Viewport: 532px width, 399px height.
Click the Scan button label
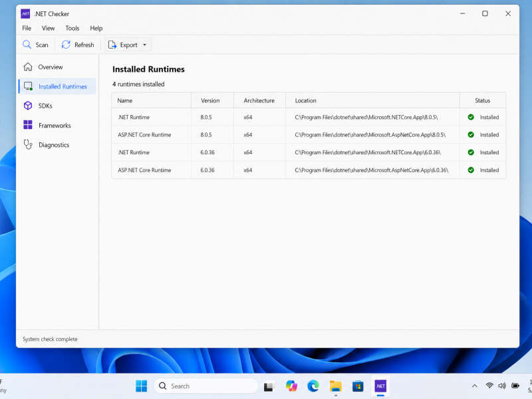coord(42,45)
